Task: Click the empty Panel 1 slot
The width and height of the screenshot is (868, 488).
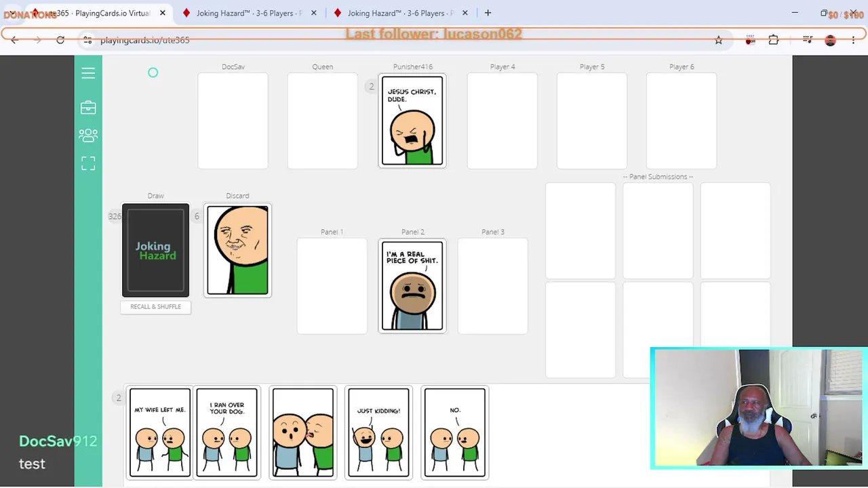Action: 332,286
